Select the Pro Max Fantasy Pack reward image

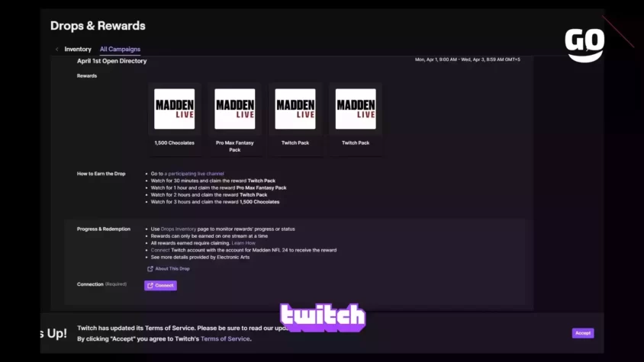click(235, 109)
